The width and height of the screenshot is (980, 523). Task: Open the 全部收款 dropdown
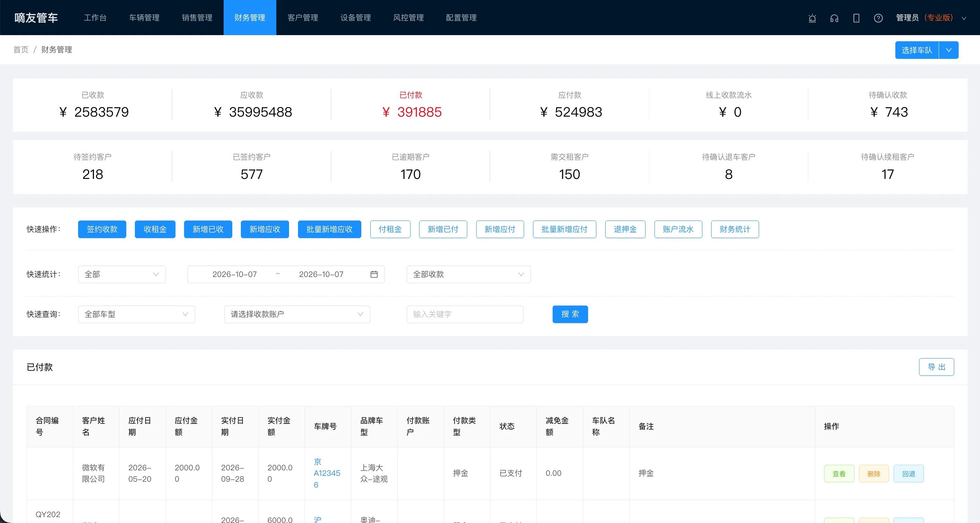tap(469, 274)
